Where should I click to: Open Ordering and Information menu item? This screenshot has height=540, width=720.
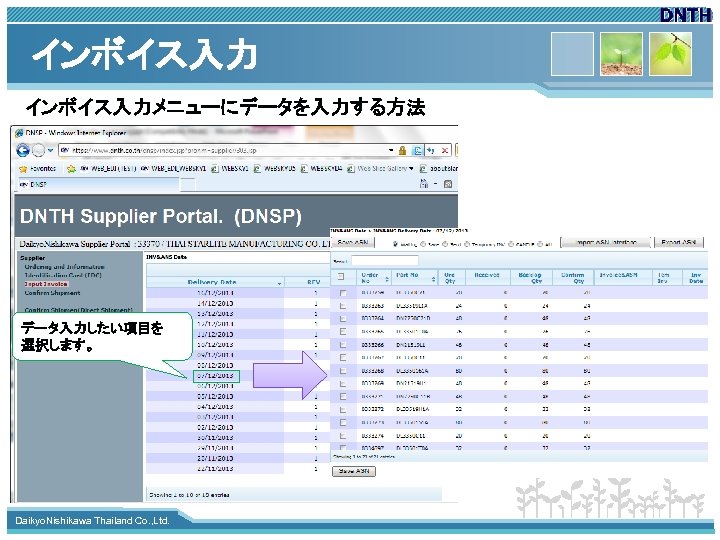pyautogui.click(x=64, y=267)
